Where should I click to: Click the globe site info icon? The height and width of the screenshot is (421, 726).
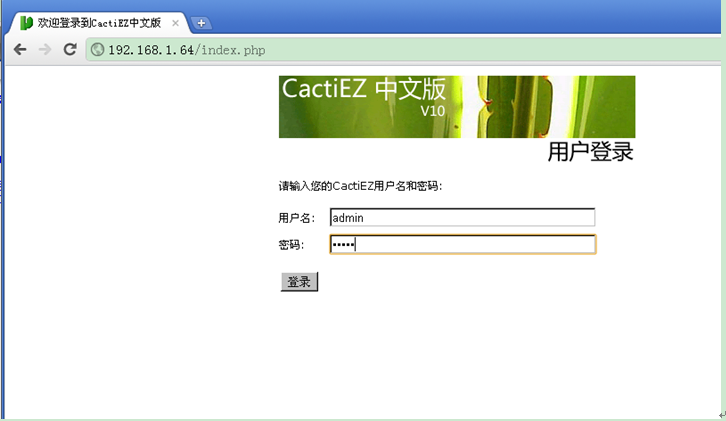[97, 50]
